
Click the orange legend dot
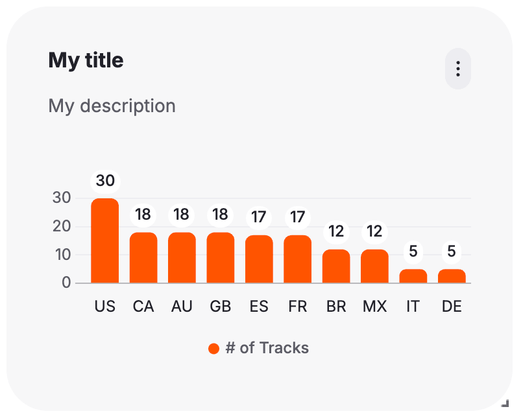(x=213, y=349)
